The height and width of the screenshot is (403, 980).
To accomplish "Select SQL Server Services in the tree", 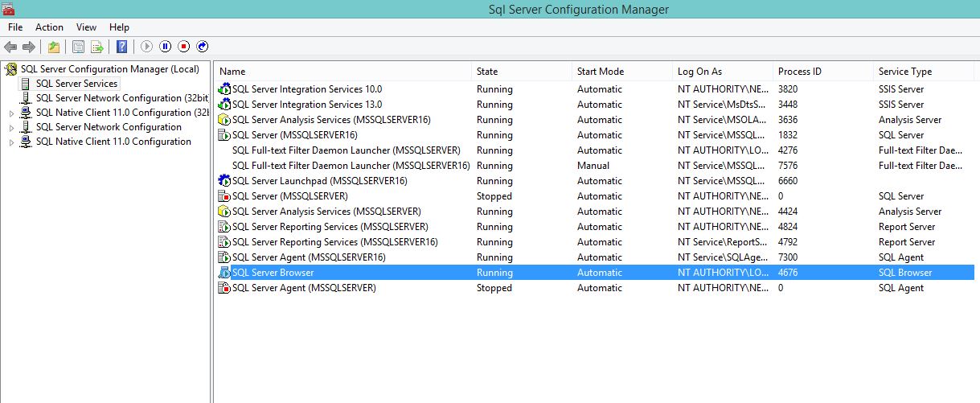I will click(76, 84).
